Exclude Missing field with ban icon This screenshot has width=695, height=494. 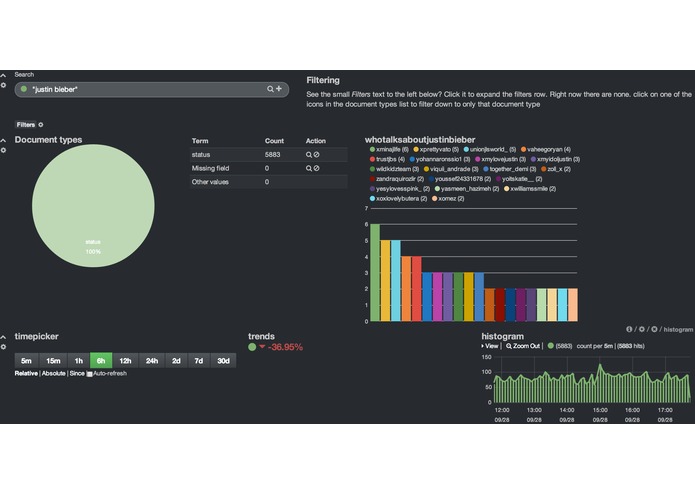pos(316,168)
